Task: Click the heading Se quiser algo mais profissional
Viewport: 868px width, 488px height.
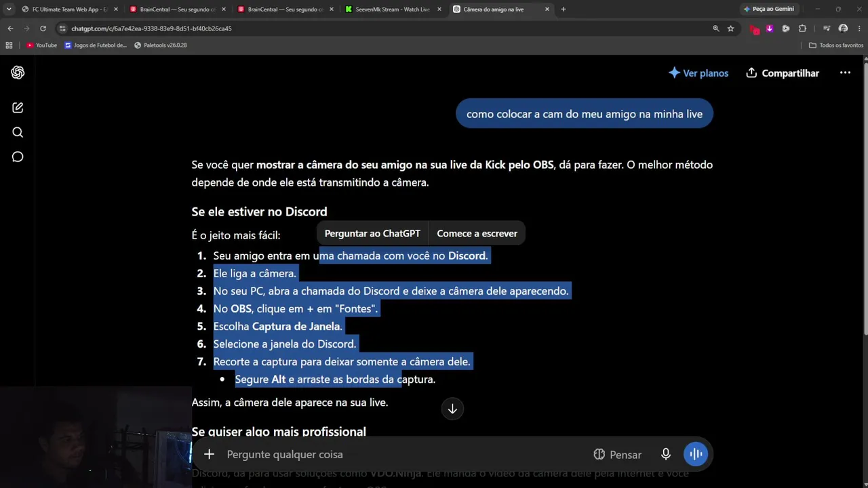Action: point(279,431)
